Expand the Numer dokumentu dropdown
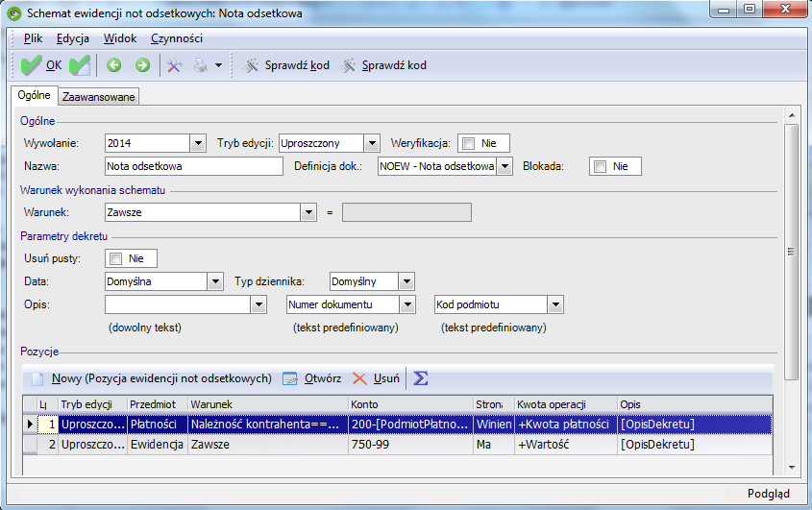Screen dimensions: 812x510 (407, 304)
